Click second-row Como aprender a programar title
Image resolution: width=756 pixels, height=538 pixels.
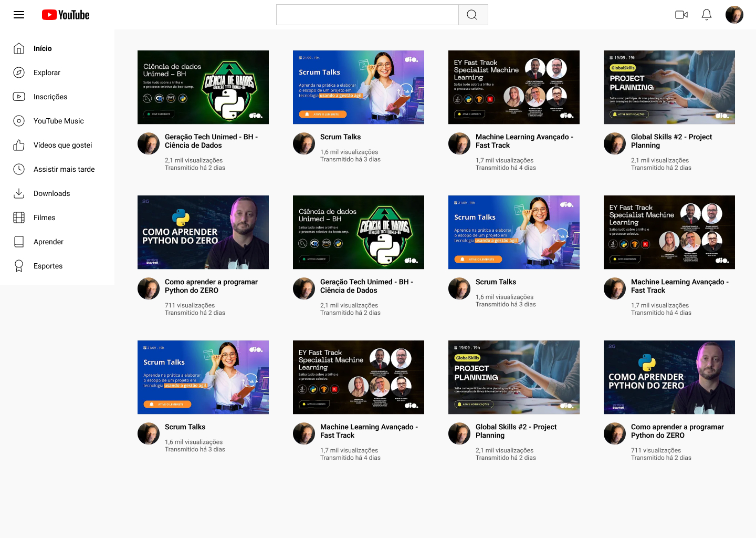point(211,286)
